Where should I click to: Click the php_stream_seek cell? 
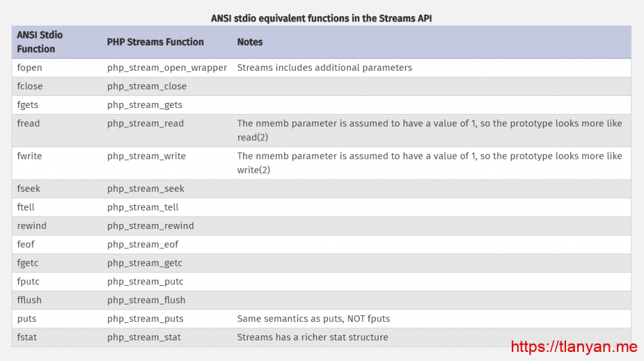click(x=146, y=189)
